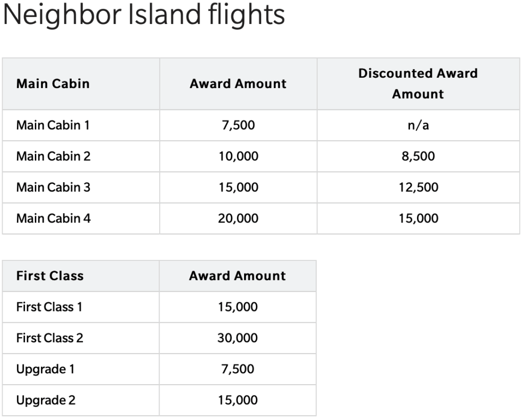Click the First Class 1 row label
Viewport: 524px width, 420px height.
tap(49, 307)
